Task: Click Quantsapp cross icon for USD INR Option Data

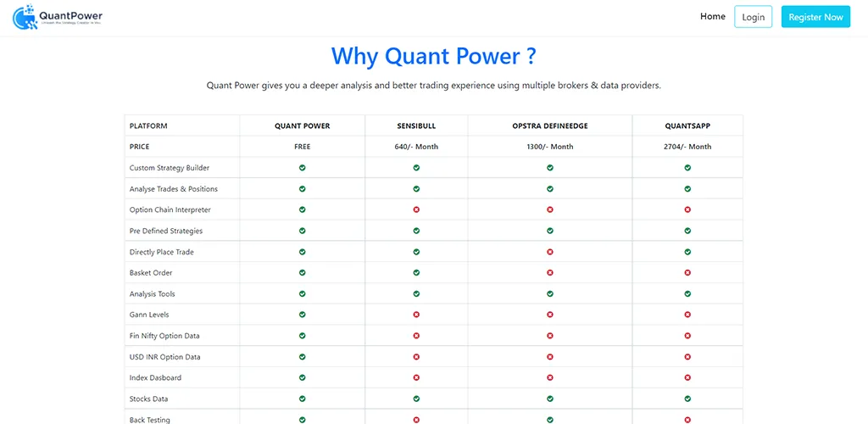Action: click(687, 356)
